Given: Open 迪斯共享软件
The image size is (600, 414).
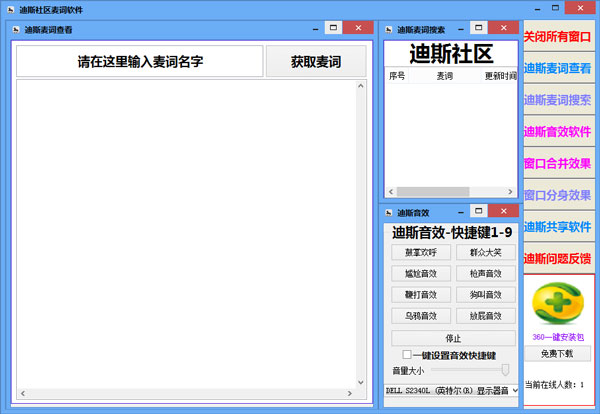Looking at the screenshot, I should 558,227.
